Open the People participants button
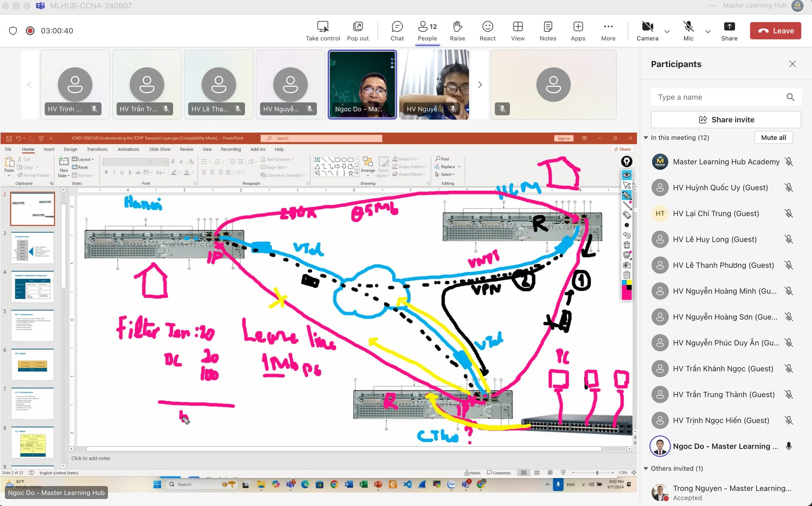Image resolution: width=812 pixels, height=506 pixels. (x=427, y=31)
